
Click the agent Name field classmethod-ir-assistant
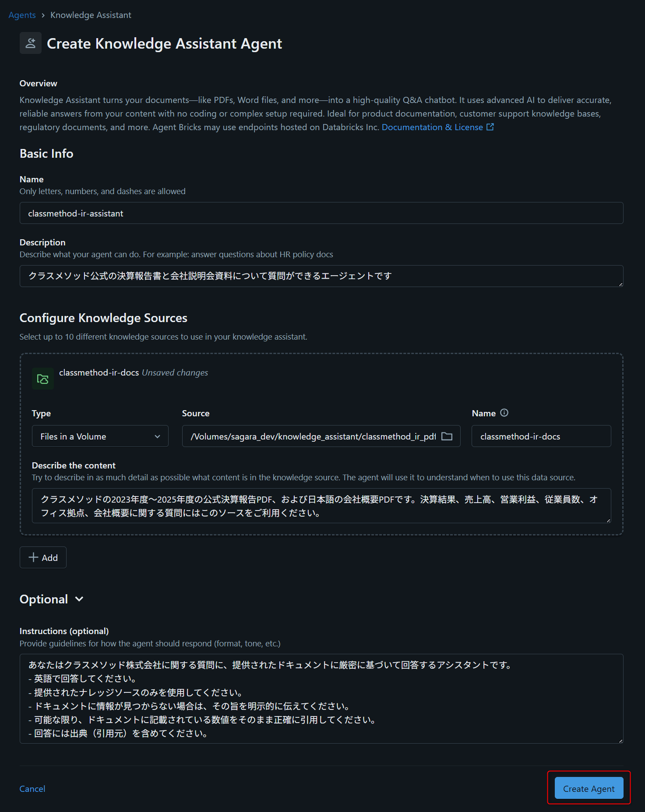tap(321, 213)
